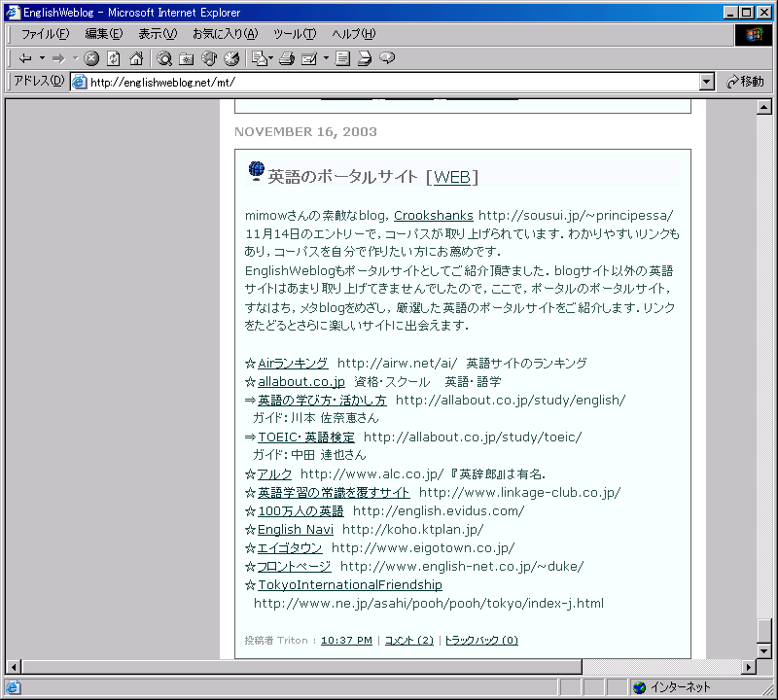The width and height of the screenshot is (778, 700).
Task: Open the 英語学習の常識を覆すサイト link
Action: pyautogui.click(x=334, y=493)
